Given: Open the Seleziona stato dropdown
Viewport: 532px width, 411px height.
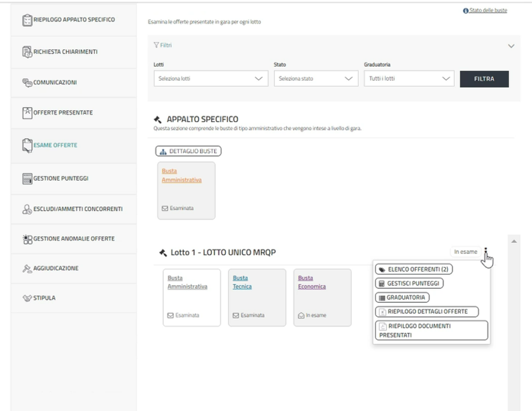Looking at the screenshot, I should [316, 79].
